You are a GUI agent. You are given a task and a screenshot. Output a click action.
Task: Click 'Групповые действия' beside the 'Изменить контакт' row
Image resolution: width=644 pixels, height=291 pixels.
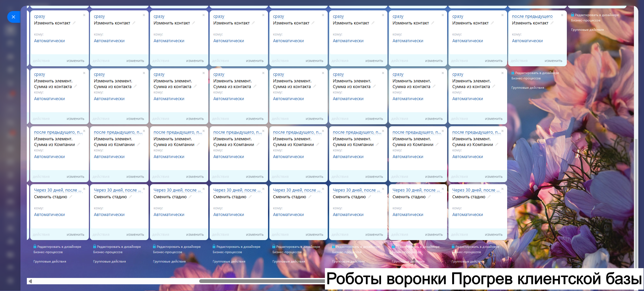(587, 30)
